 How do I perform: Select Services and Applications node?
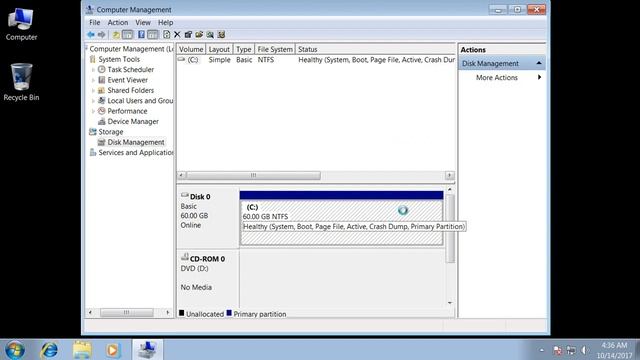point(136,153)
